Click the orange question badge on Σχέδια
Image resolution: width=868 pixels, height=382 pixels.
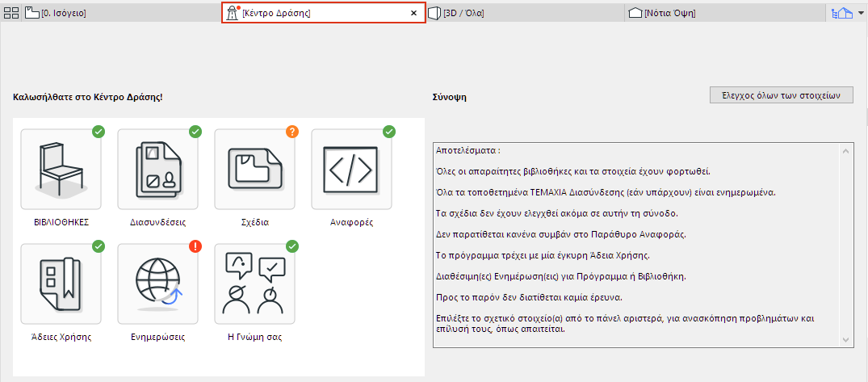[292, 132]
